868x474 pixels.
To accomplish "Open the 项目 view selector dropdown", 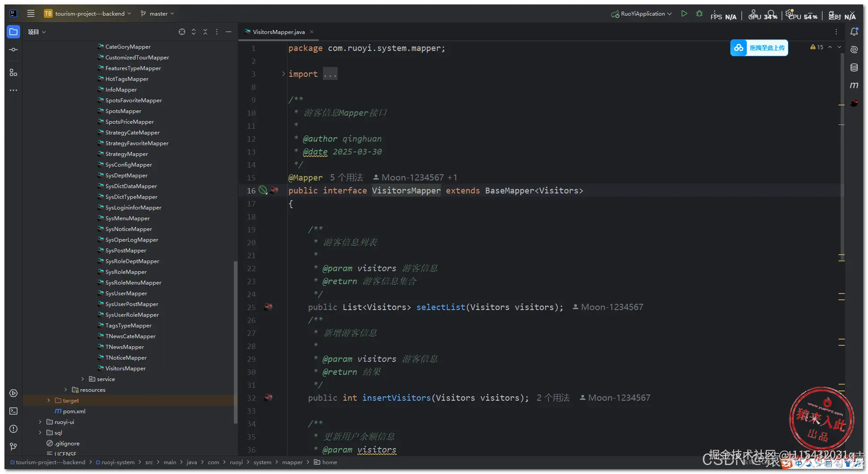I will [x=37, y=32].
